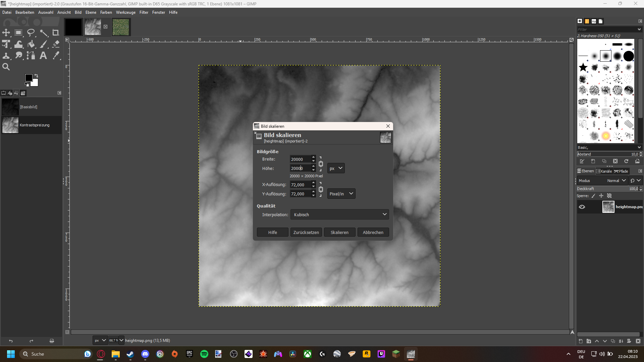The height and width of the screenshot is (362, 644).
Task: Open the Interpolation dropdown showing Kubisch
Action: (x=339, y=215)
